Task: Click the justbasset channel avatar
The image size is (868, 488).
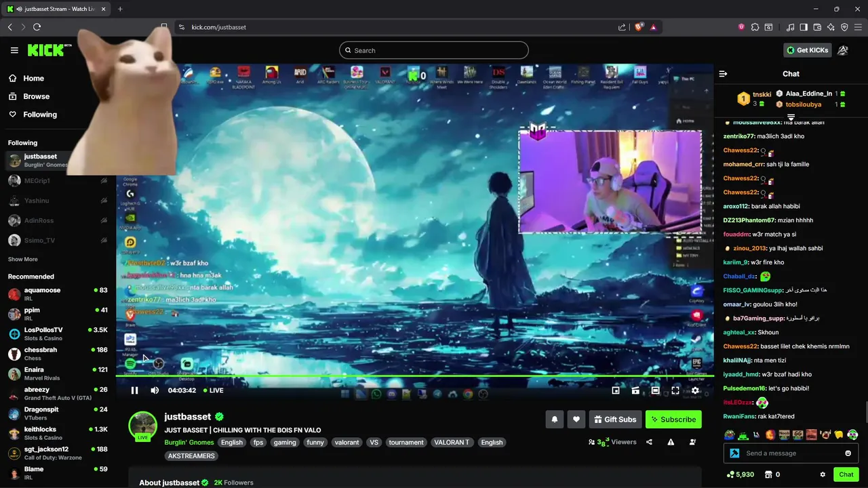Action: (142, 425)
